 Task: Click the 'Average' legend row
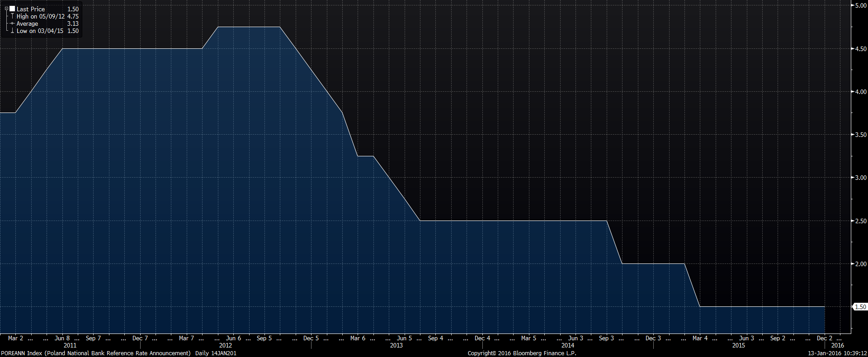(28, 23)
